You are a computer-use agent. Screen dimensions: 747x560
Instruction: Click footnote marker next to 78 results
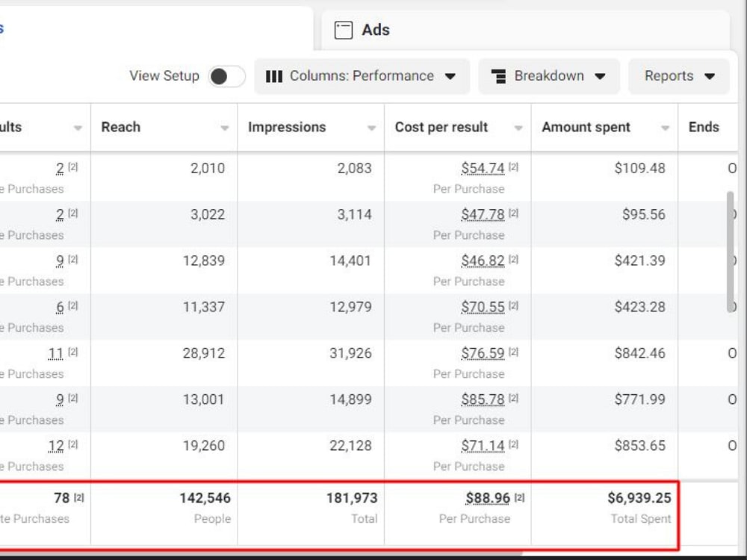[78, 497]
